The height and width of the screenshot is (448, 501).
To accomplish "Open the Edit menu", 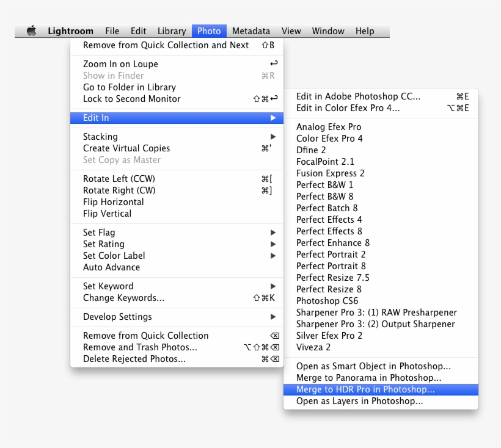I will click(x=138, y=31).
